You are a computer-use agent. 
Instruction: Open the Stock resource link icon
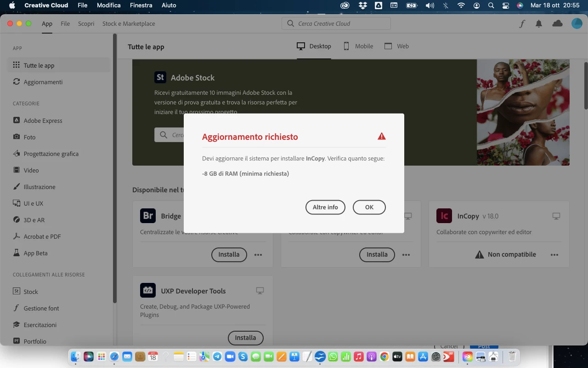[x=17, y=292]
